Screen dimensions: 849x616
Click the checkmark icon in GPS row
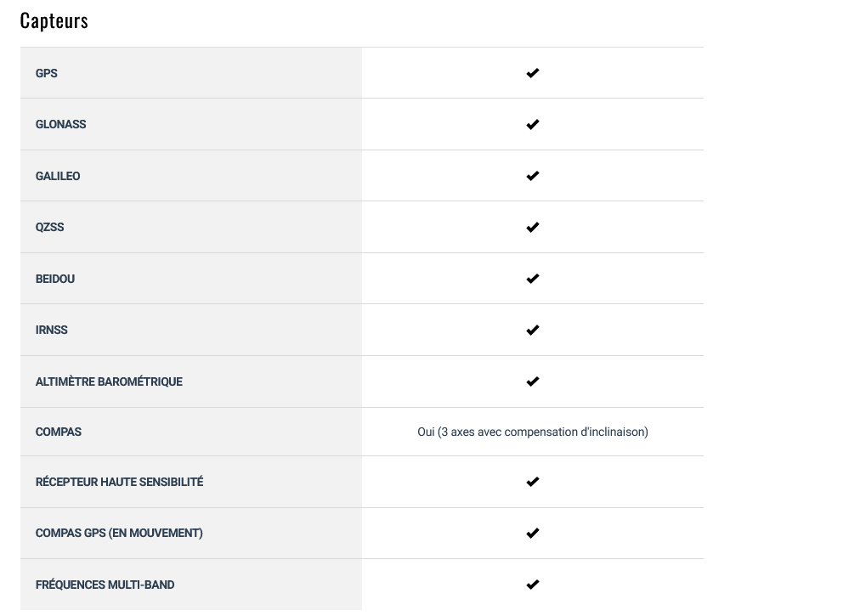point(532,73)
